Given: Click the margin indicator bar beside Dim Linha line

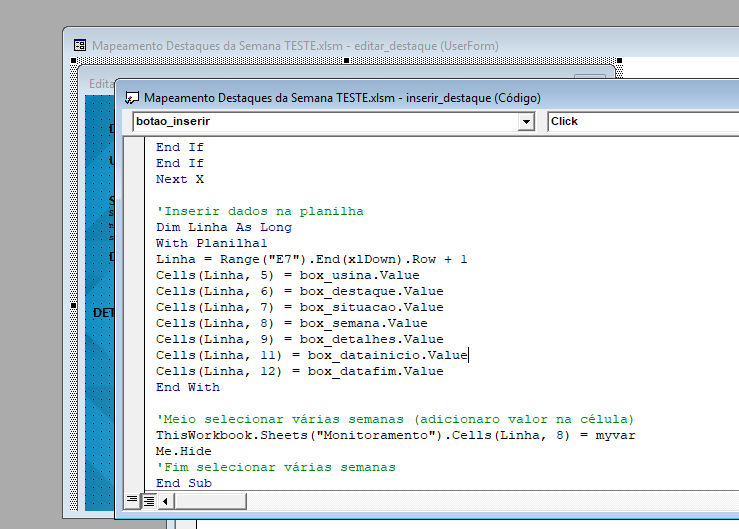Looking at the screenshot, I should [x=134, y=227].
